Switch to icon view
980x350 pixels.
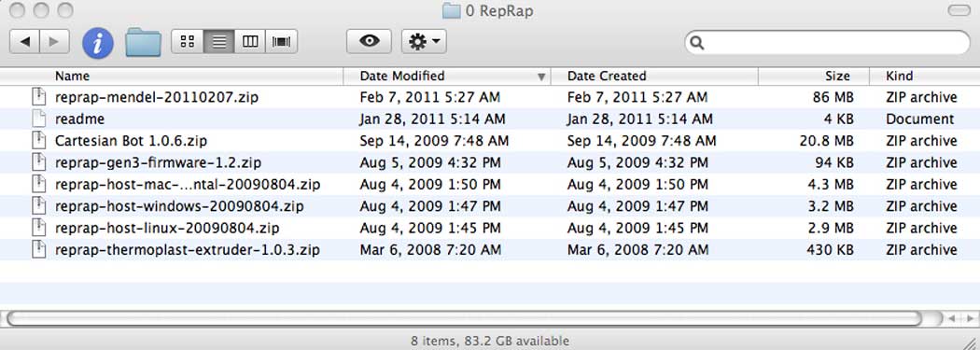tap(188, 42)
